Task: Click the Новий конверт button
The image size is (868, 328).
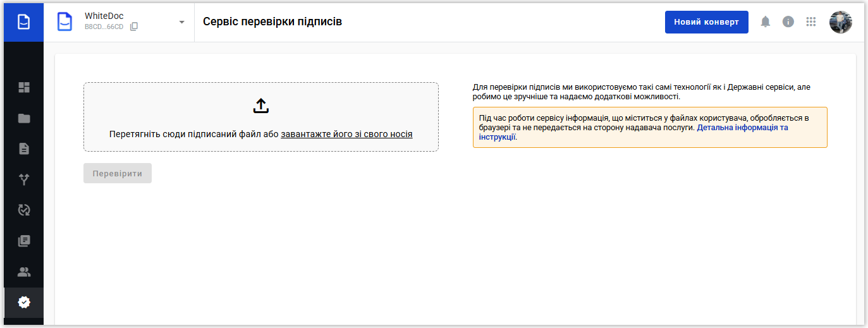Action: click(x=706, y=22)
